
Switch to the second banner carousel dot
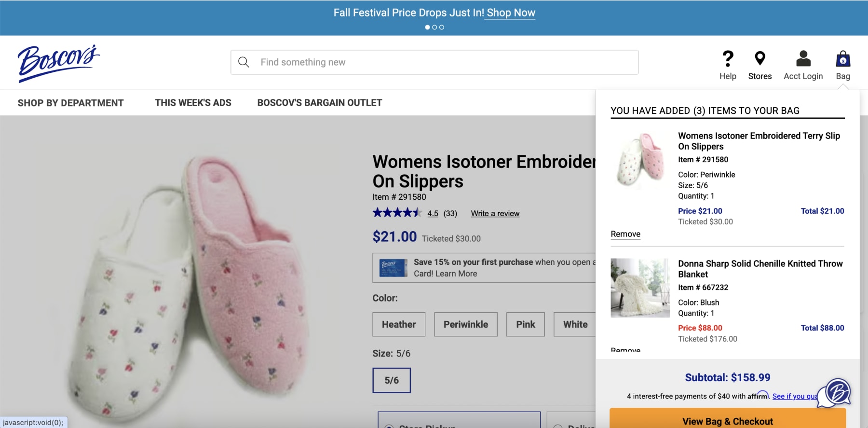434,28
